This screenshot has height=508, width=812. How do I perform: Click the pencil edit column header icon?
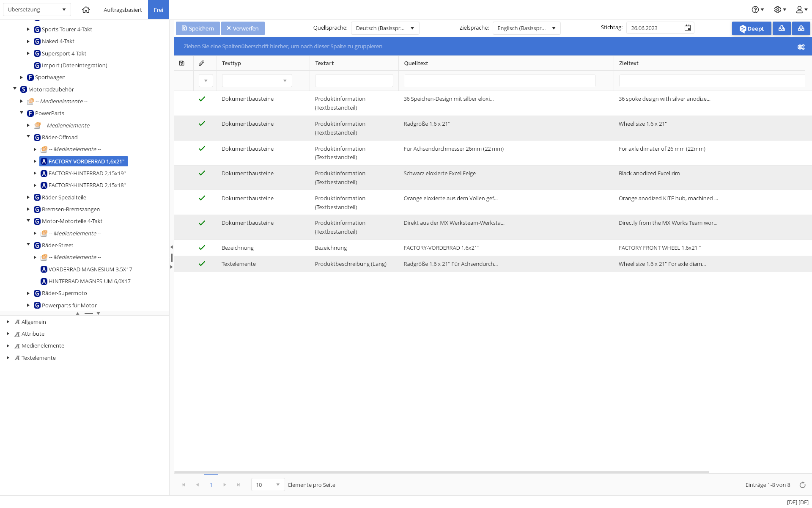coord(202,63)
